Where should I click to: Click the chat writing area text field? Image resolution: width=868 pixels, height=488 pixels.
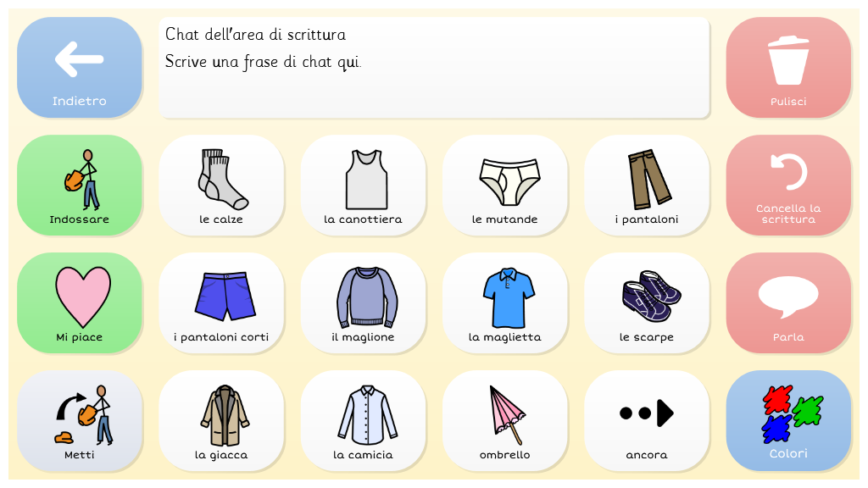click(x=433, y=68)
